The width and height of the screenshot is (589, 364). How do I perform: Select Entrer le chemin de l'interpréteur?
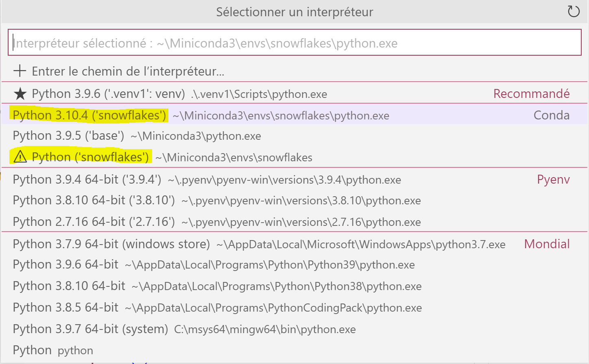click(294, 71)
